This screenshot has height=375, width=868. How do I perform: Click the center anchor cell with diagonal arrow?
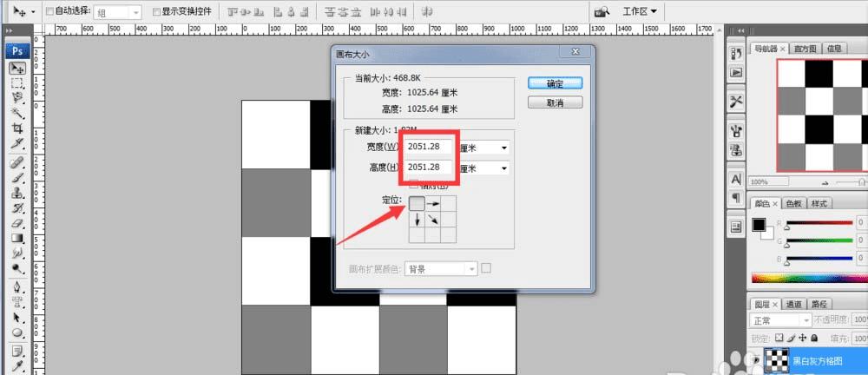pyautogui.click(x=433, y=220)
